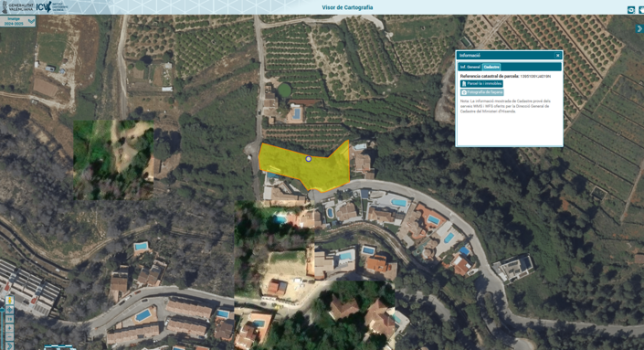Click the pan/full-extent diamond icon
Image resolution: width=644 pixels, height=350 pixels.
point(9,310)
